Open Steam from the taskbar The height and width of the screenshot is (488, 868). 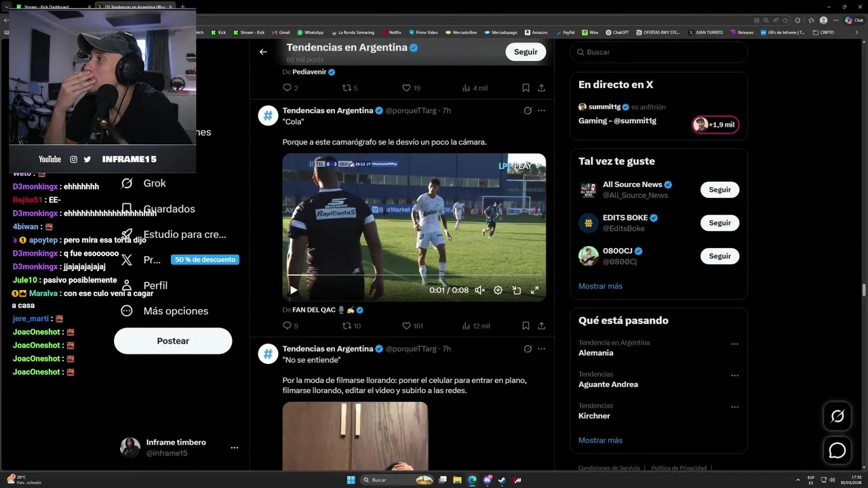coord(502,480)
